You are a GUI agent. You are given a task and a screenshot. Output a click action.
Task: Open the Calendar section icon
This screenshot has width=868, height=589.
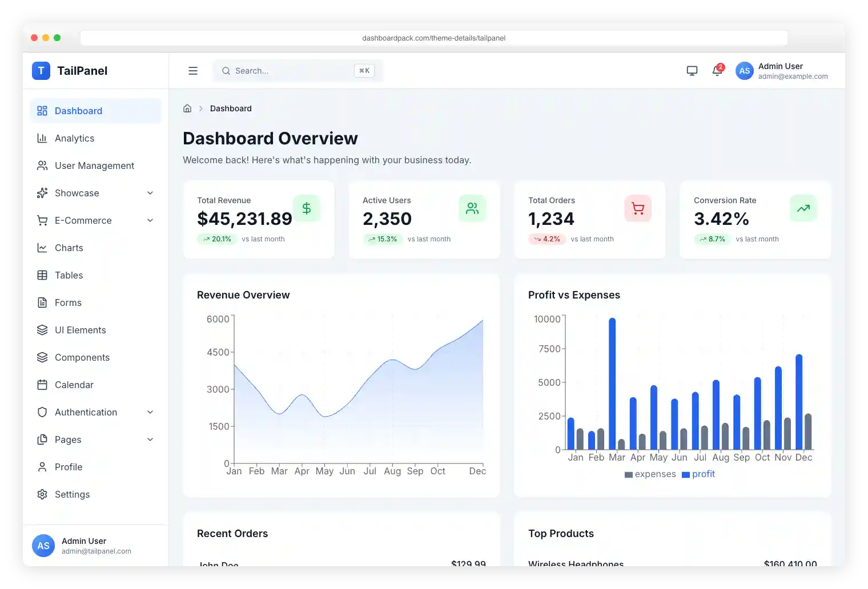pyautogui.click(x=42, y=385)
